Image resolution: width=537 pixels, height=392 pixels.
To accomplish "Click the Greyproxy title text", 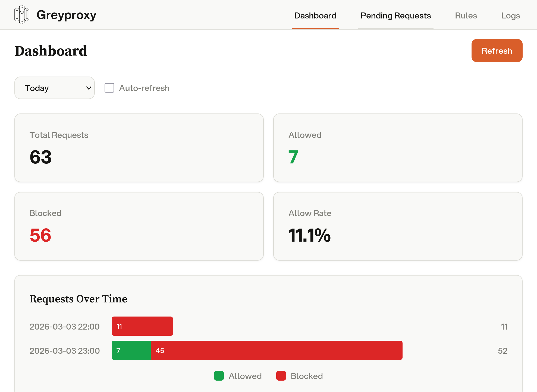I will (66, 15).
